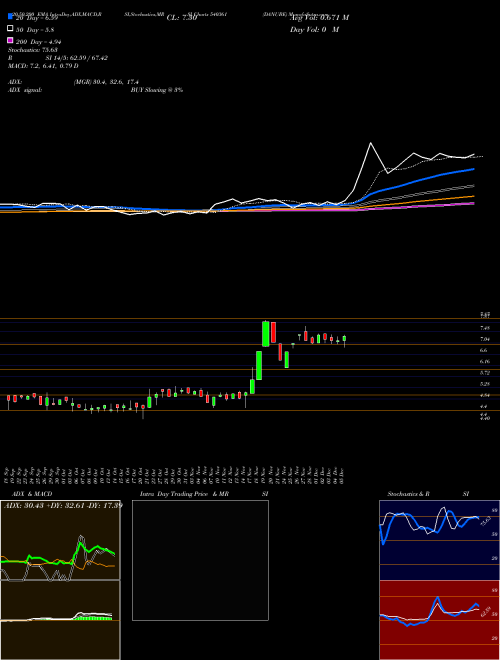Click the 'ADX: 30.43 +DY: 32.61 -DY: 17.39' header
Screen dimensions: 500x660
[x=63, y=505]
